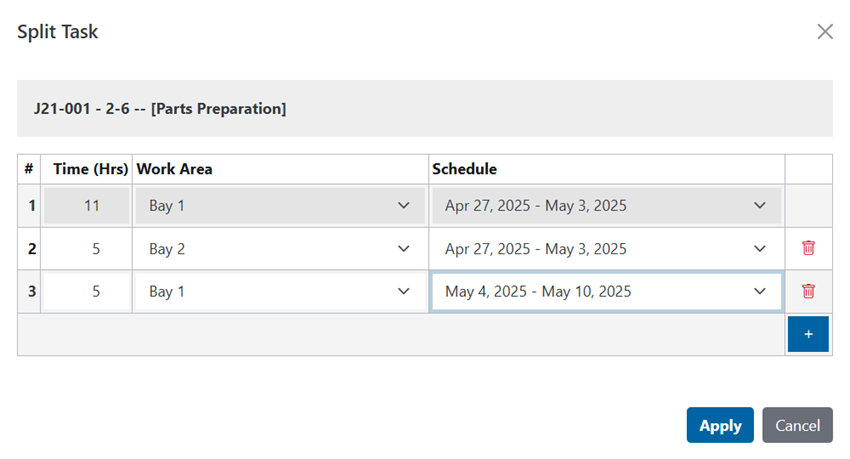Cancel the split task dialog

(x=797, y=425)
